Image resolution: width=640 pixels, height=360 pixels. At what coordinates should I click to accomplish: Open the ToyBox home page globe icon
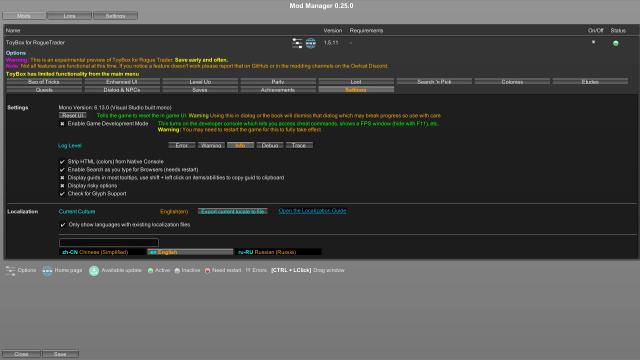coord(311,43)
